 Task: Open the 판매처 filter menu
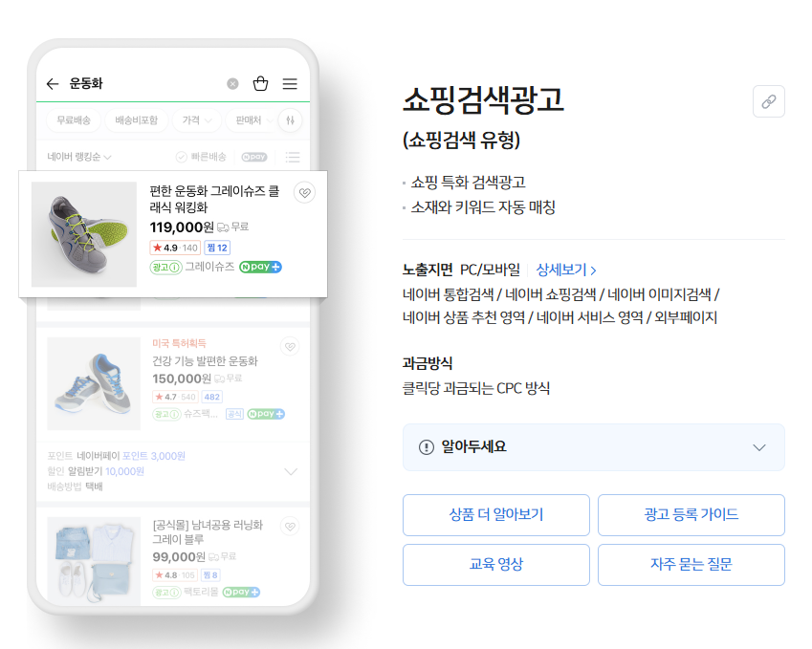(x=253, y=120)
